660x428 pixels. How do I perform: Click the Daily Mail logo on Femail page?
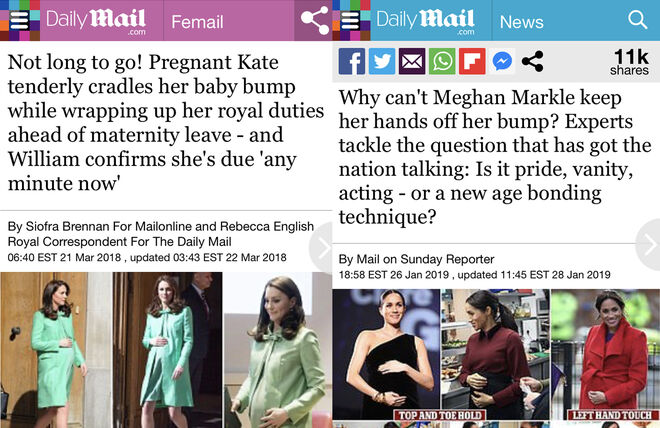point(95,20)
